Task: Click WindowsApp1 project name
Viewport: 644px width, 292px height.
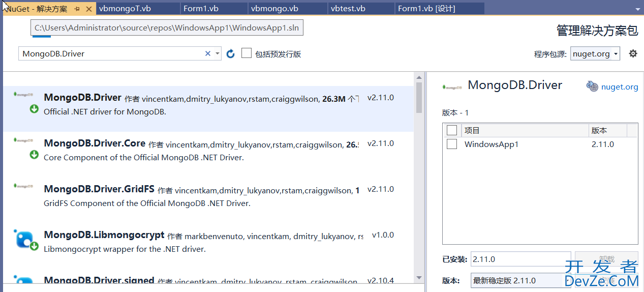Action: pos(492,144)
